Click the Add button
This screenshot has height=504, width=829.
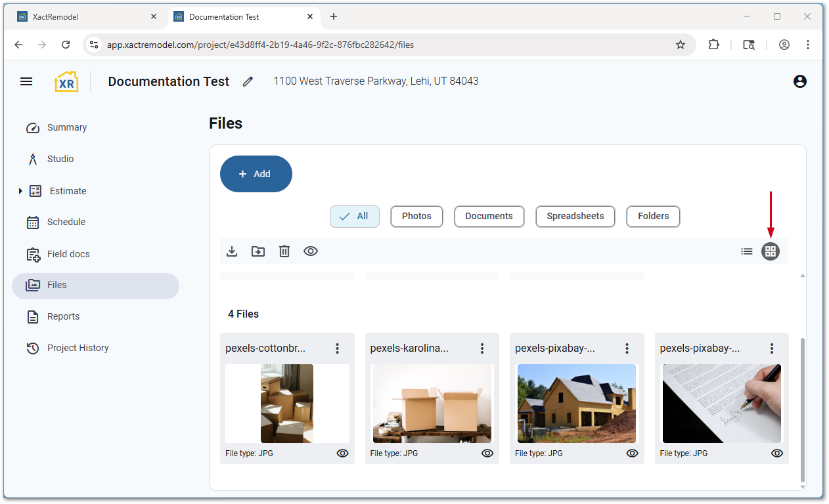coord(256,174)
